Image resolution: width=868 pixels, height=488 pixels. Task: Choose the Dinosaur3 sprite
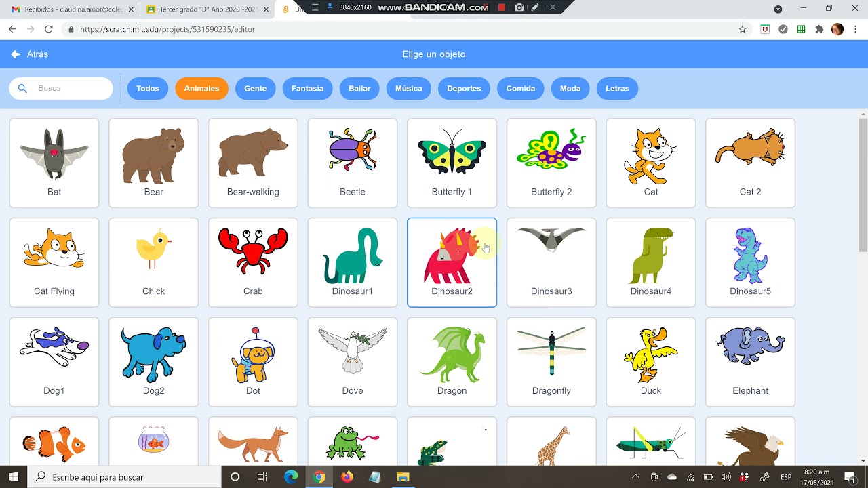(x=551, y=262)
